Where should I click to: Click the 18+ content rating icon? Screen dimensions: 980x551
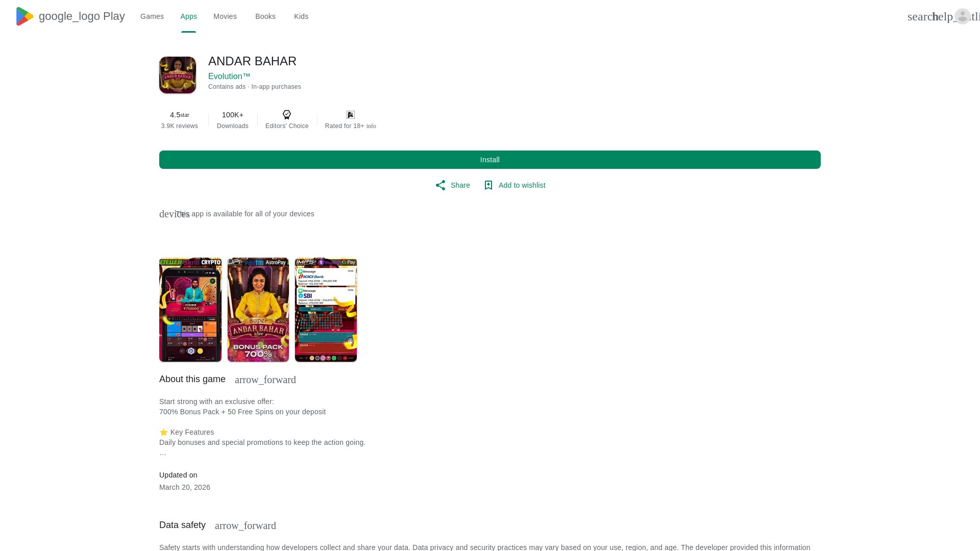click(351, 115)
